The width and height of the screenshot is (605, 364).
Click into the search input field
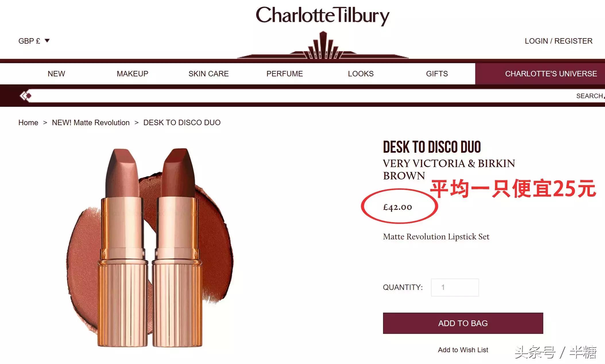pyautogui.click(x=301, y=96)
